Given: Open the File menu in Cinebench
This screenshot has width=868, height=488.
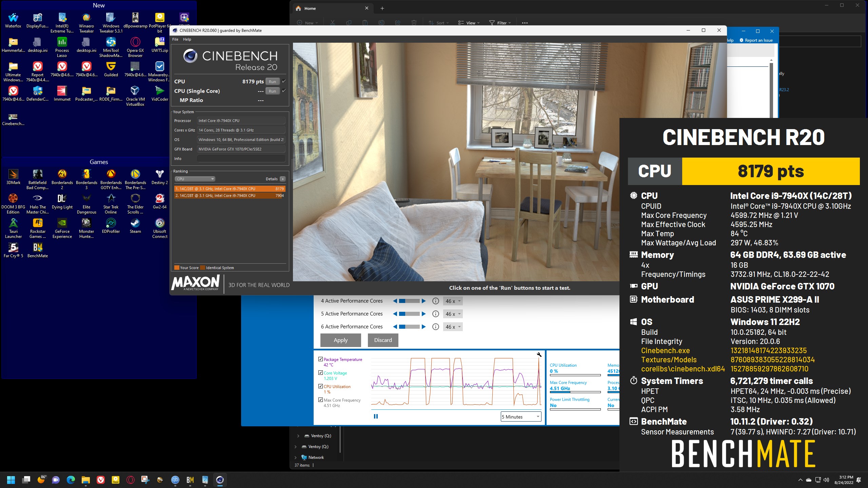Looking at the screenshot, I should (x=175, y=39).
